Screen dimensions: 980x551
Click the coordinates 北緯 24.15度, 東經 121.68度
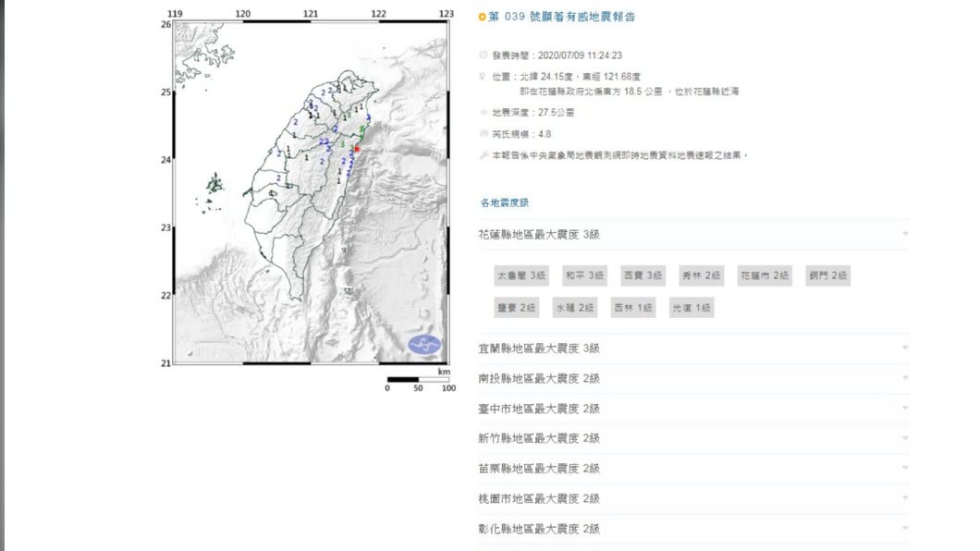click(x=581, y=76)
